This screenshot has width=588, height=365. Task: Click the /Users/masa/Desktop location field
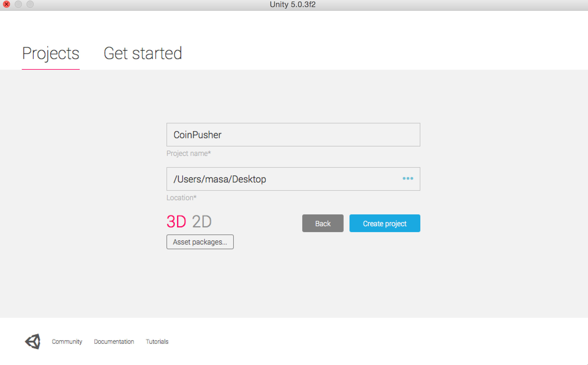tap(293, 179)
